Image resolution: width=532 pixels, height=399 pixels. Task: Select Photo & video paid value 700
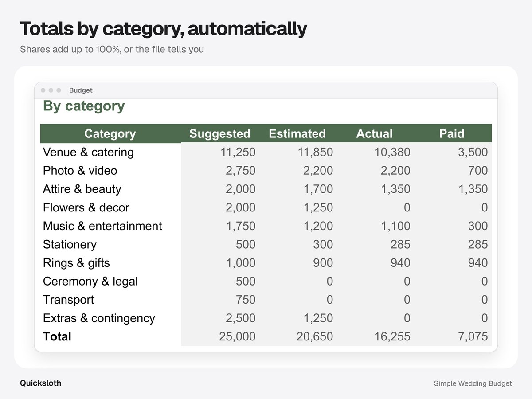point(477,171)
